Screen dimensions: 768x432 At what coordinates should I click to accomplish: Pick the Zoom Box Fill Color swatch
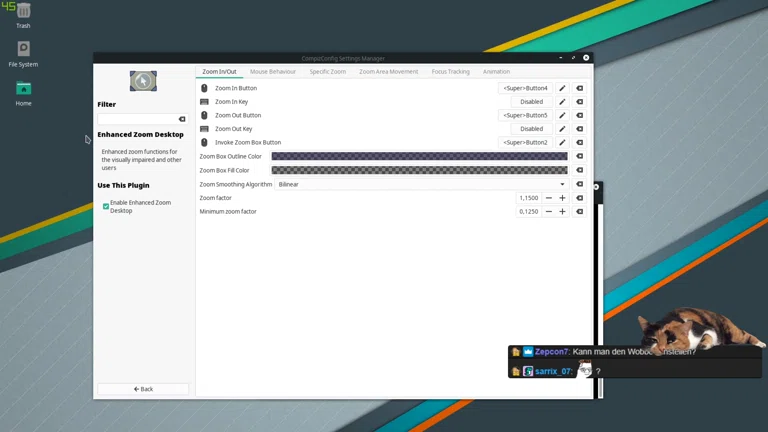pos(420,170)
